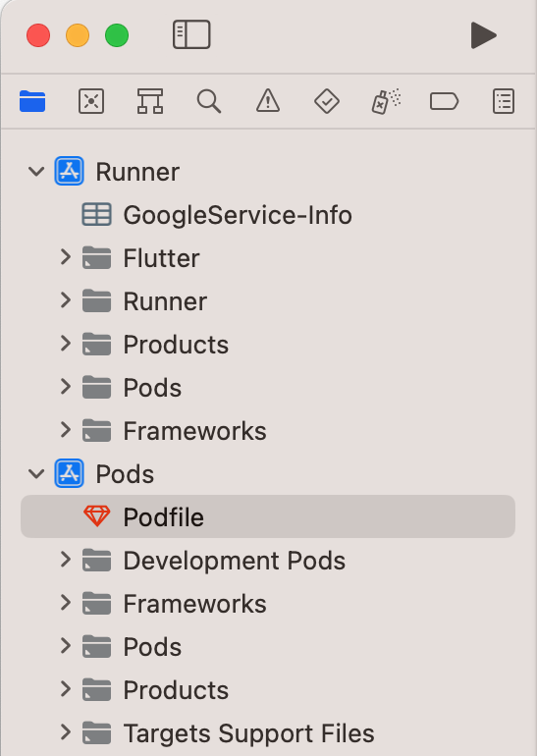537x756 pixels.
Task: Open the Report navigator list icon
Action: [504, 101]
